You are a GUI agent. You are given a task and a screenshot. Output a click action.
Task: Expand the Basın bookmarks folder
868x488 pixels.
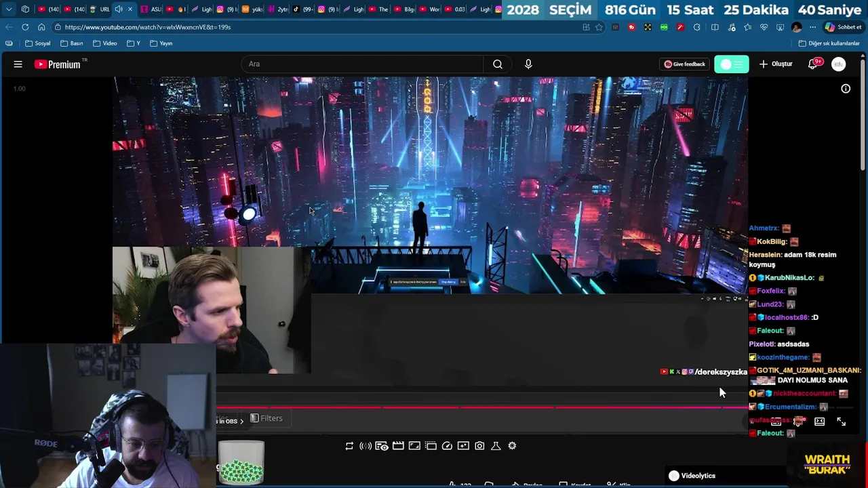click(72, 43)
